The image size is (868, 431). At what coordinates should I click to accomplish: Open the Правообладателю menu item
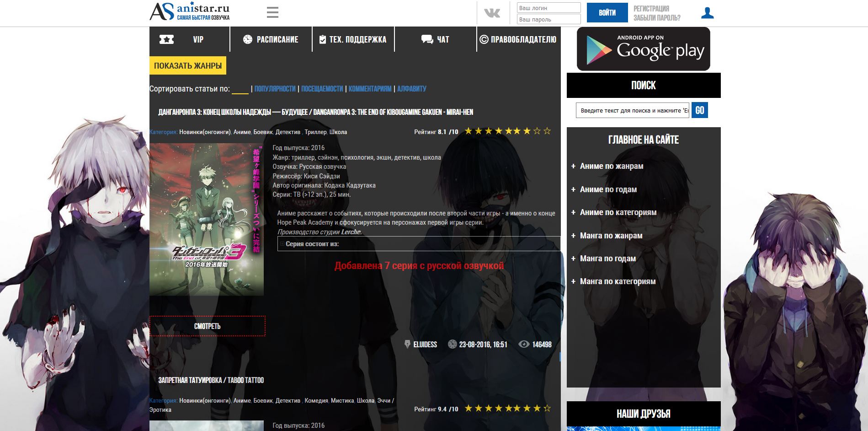pyautogui.click(x=519, y=39)
